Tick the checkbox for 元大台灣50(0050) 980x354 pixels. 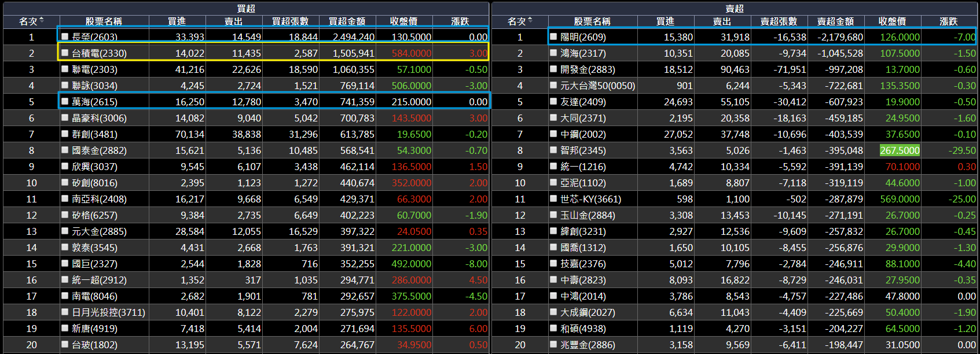[554, 85]
